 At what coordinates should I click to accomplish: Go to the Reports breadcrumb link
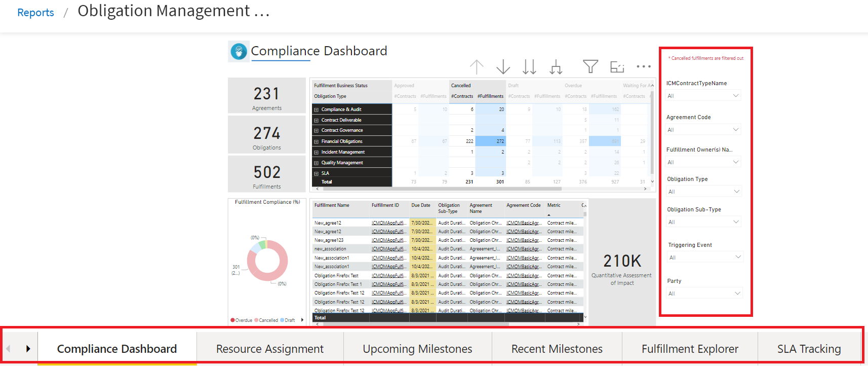[x=35, y=13]
